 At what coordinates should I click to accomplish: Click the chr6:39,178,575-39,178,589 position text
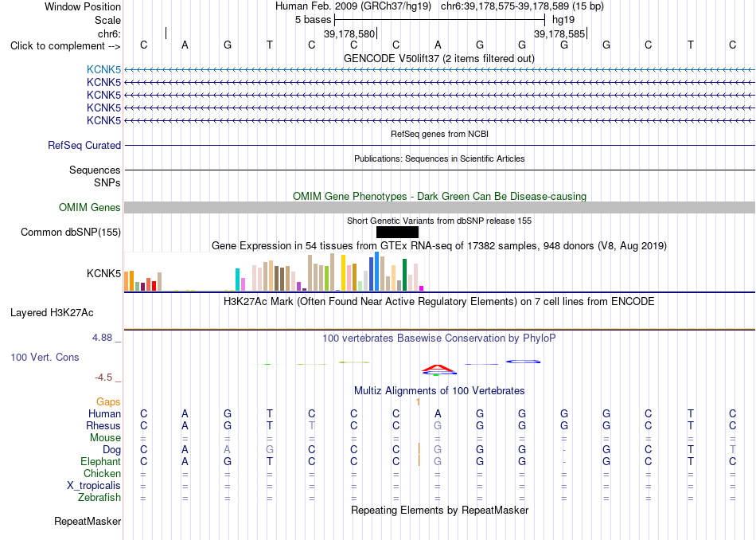pyautogui.click(x=522, y=6)
